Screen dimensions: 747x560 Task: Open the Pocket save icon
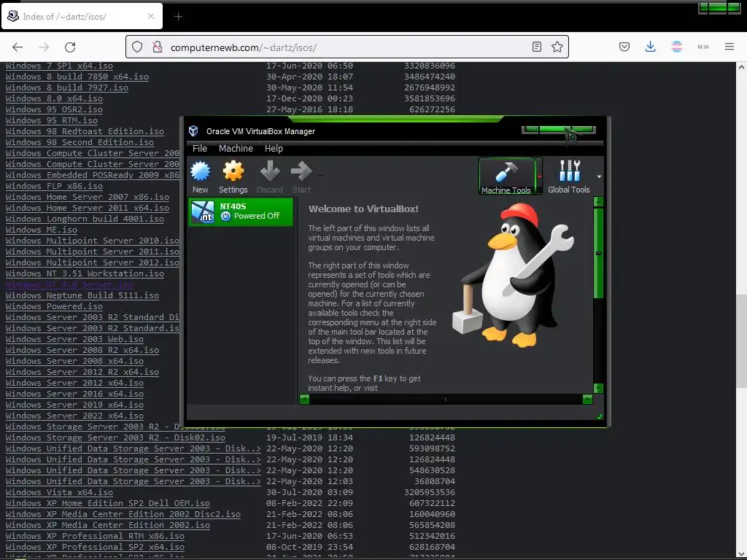(624, 47)
